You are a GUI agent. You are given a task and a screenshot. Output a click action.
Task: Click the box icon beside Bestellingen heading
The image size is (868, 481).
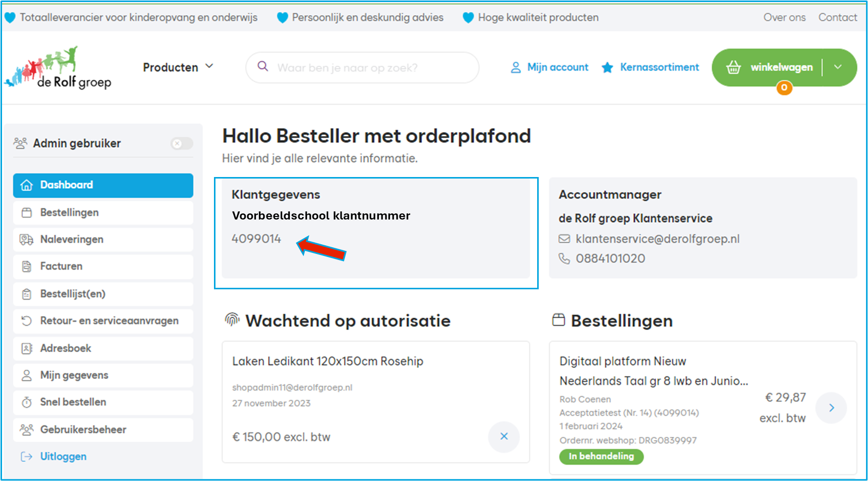click(x=558, y=320)
